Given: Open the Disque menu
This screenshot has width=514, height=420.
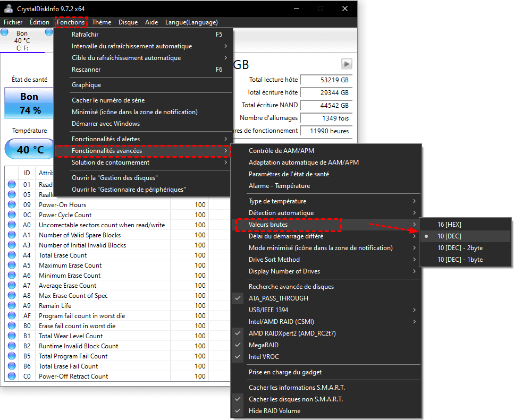Looking at the screenshot, I should pos(128,22).
